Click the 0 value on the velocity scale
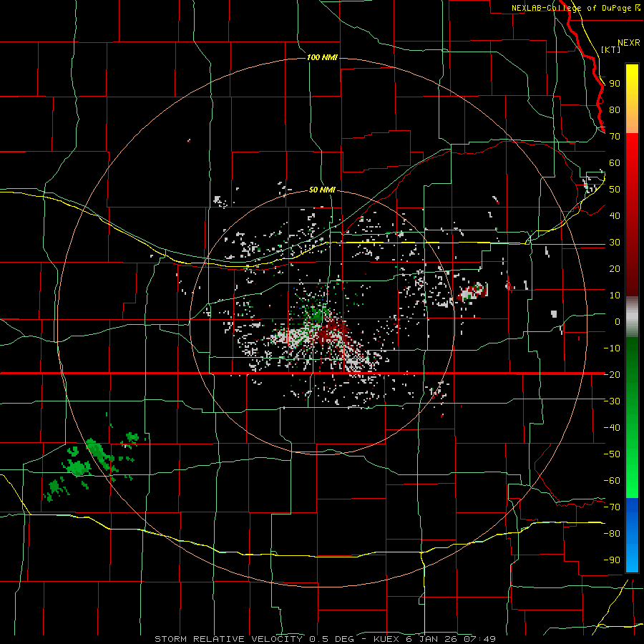644x644 pixels. tap(618, 321)
